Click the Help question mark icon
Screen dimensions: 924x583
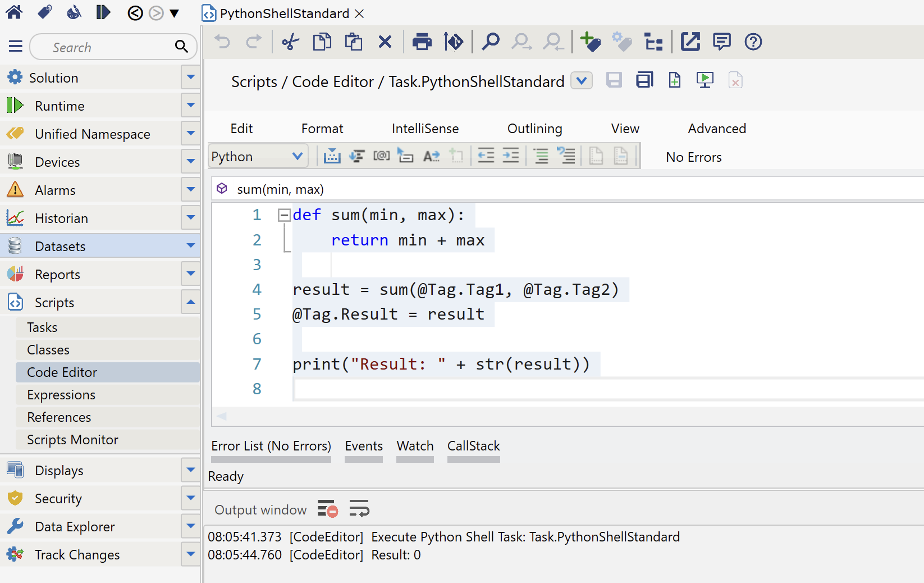click(753, 42)
